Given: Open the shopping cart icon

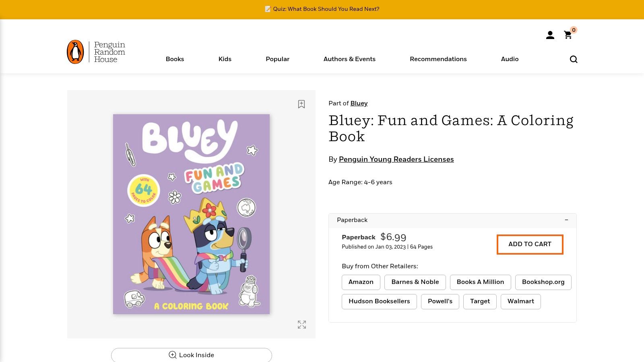Looking at the screenshot, I should pyautogui.click(x=568, y=35).
